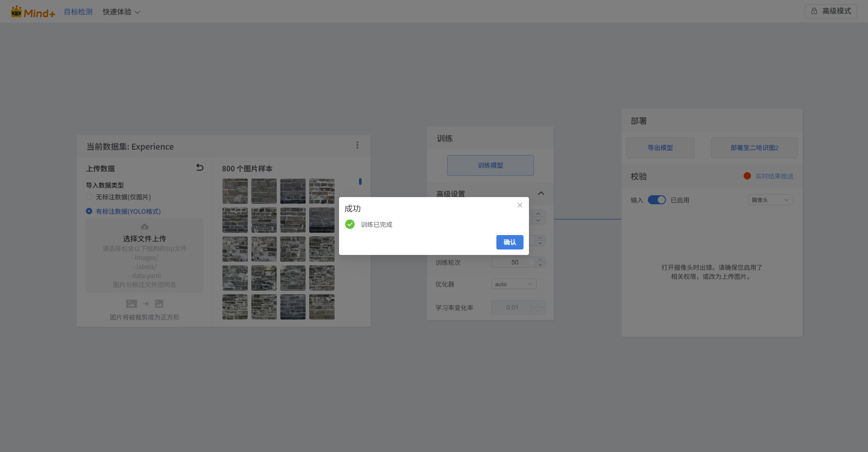Click the 确认 button

click(509, 242)
